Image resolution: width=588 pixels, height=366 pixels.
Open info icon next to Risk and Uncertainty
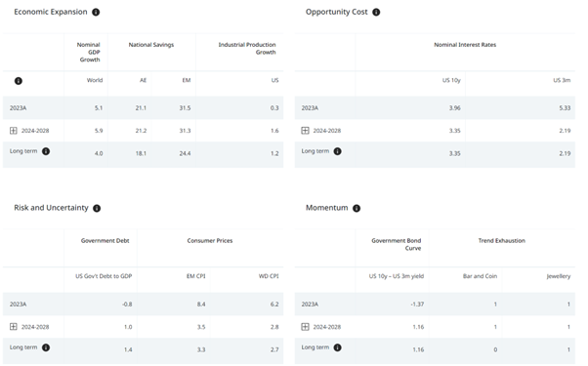pyautogui.click(x=97, y=208)
